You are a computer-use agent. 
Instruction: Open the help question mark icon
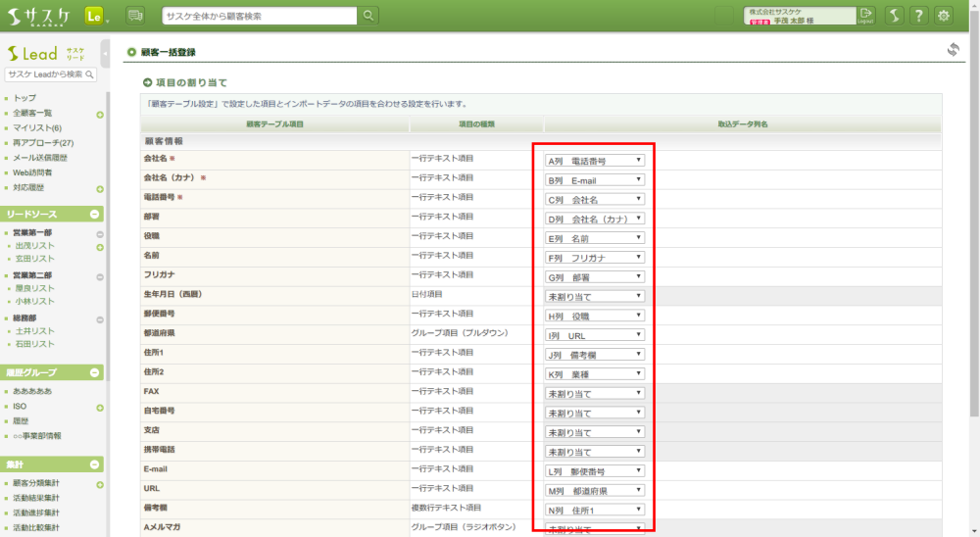click(918, 16)
